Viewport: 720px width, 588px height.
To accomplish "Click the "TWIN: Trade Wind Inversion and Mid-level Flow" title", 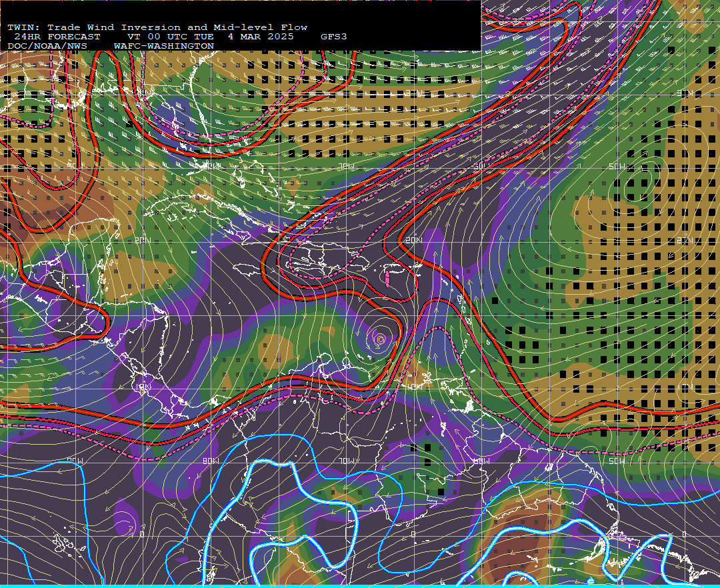I will click(157, 27).
